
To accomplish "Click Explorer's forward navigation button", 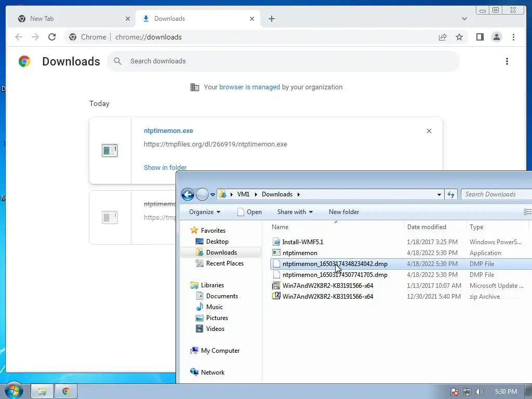I will pos(202,194).
